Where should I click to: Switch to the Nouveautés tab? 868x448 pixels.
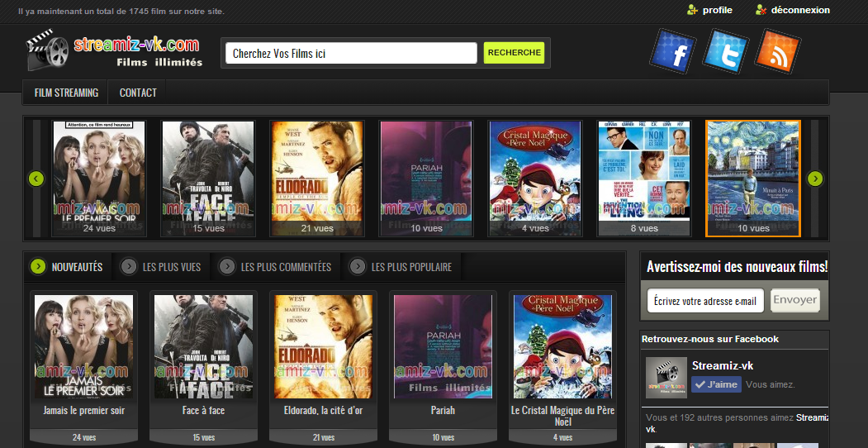77,267
